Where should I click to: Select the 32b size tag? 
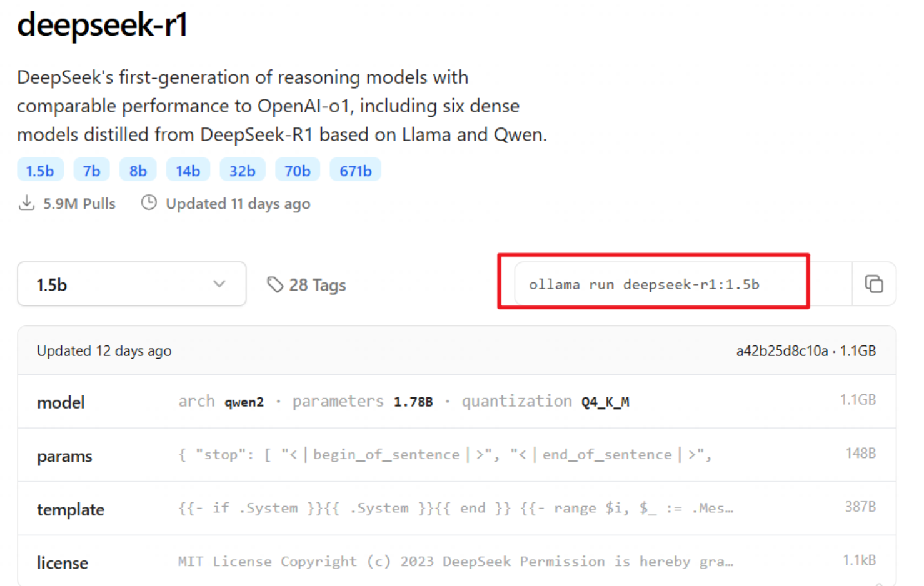coord(243,170)
